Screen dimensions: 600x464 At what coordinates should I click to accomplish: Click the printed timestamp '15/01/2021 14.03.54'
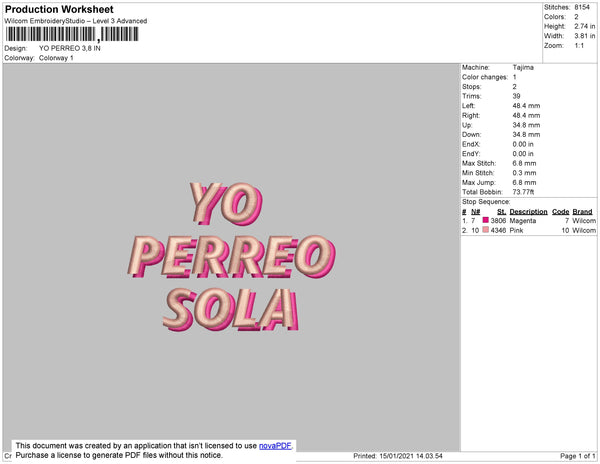point(411,456)
